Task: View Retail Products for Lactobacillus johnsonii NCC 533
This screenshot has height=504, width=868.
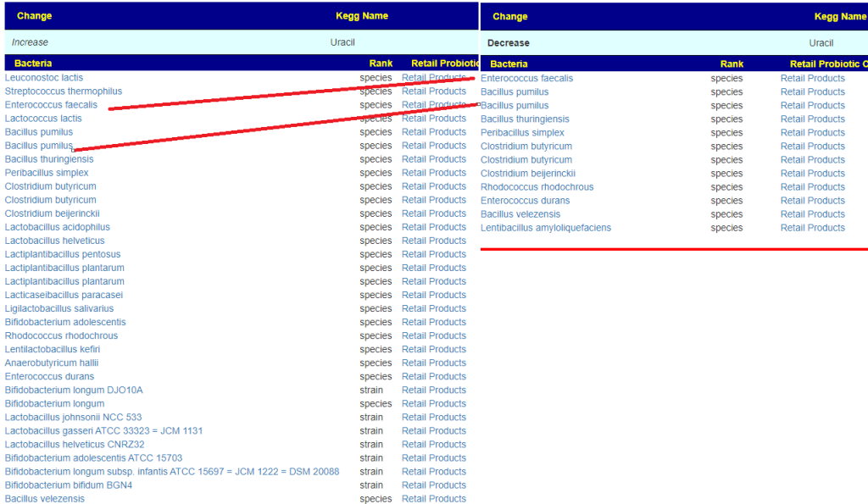Action: click(x=434, y=417)
